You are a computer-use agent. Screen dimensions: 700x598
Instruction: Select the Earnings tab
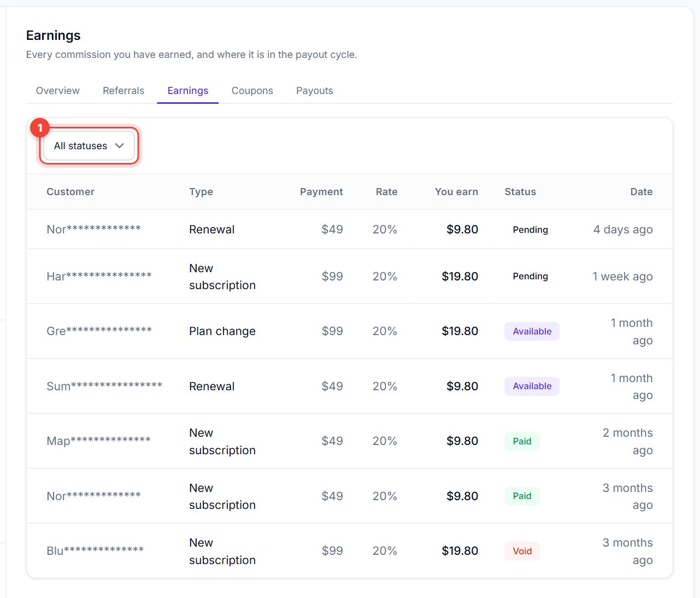click(188, 91)
